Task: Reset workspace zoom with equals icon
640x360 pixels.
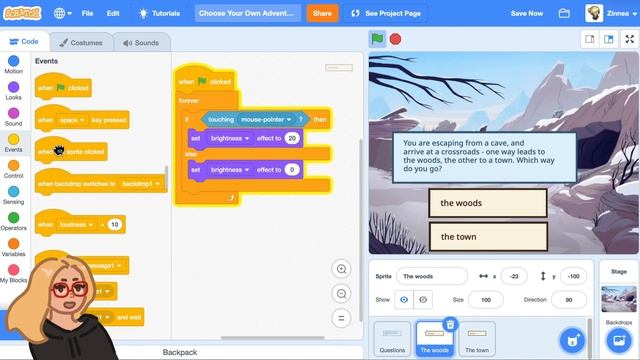Action: click(x=341, y=318)
